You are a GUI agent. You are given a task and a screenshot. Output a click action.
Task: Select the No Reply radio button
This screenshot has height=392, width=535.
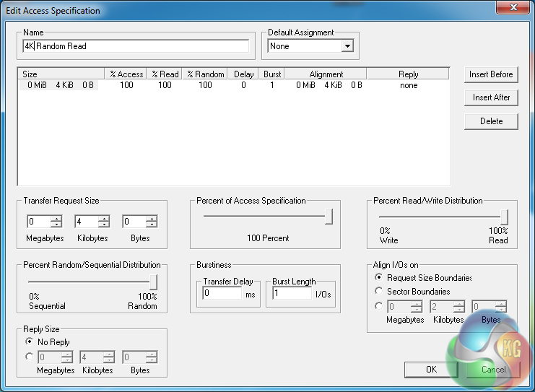click(30, 341)
